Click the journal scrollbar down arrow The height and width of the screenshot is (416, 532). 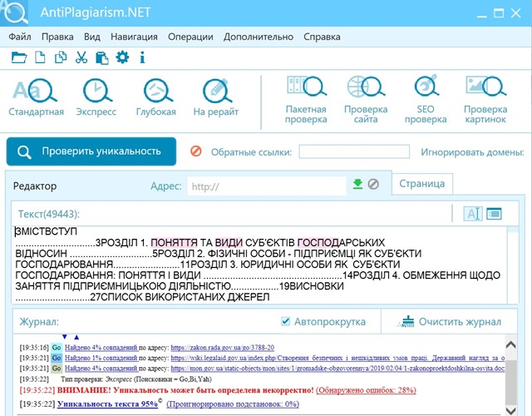click(x=510, y=410)
